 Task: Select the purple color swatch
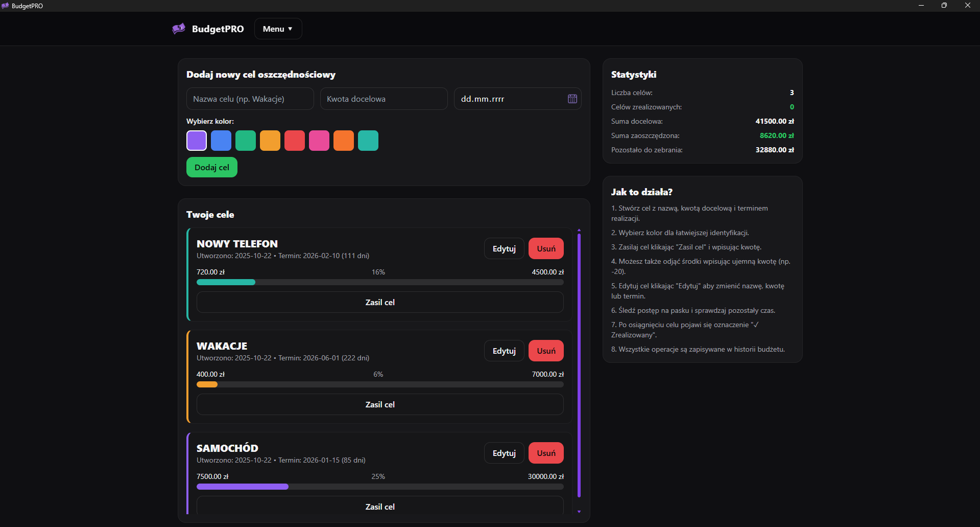[x=197, y=141]
